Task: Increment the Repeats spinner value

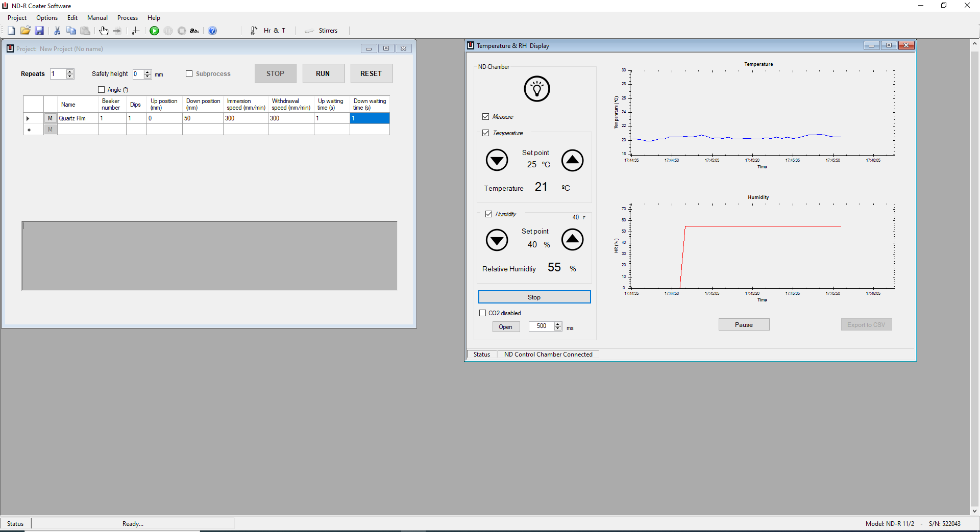Action: click(70, 71)
